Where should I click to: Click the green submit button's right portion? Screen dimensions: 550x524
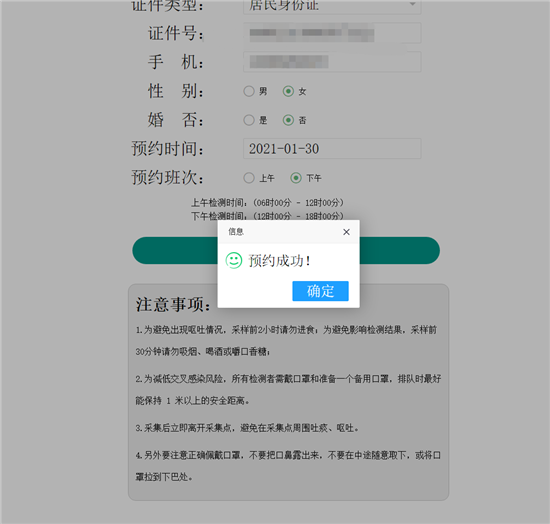[400, 250]
